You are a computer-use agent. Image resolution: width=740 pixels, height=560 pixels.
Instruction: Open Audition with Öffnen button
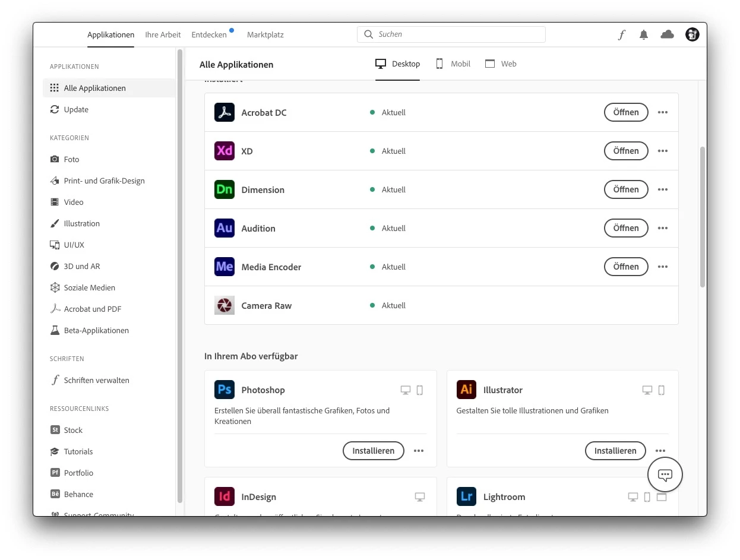[x=626, y=228]
